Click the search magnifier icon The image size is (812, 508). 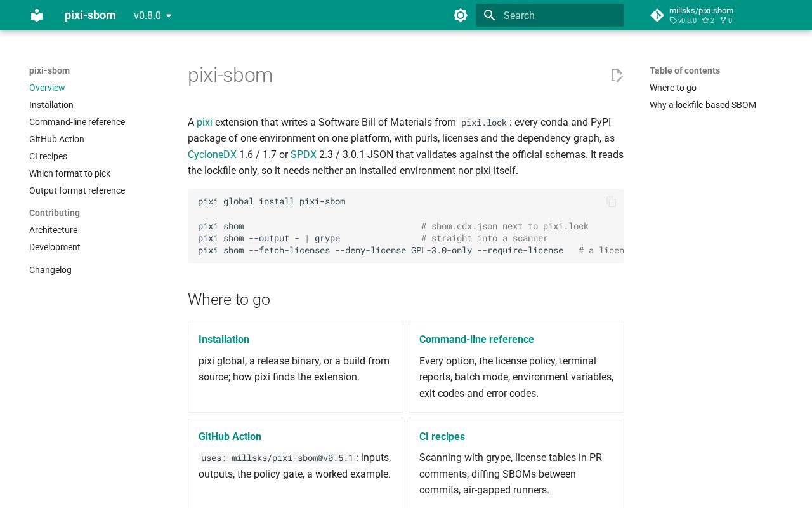pyautogui.click(x=489, y=15)
